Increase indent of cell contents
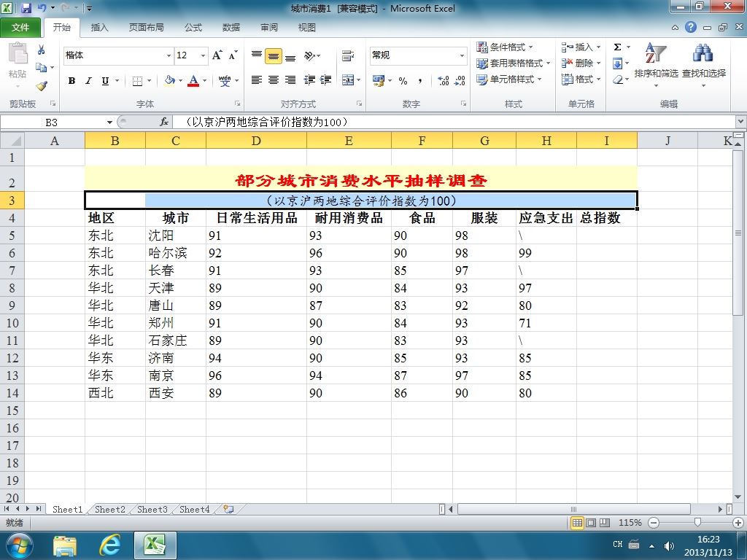The width and height of the screenshot is (747, 560). point(326,80)
